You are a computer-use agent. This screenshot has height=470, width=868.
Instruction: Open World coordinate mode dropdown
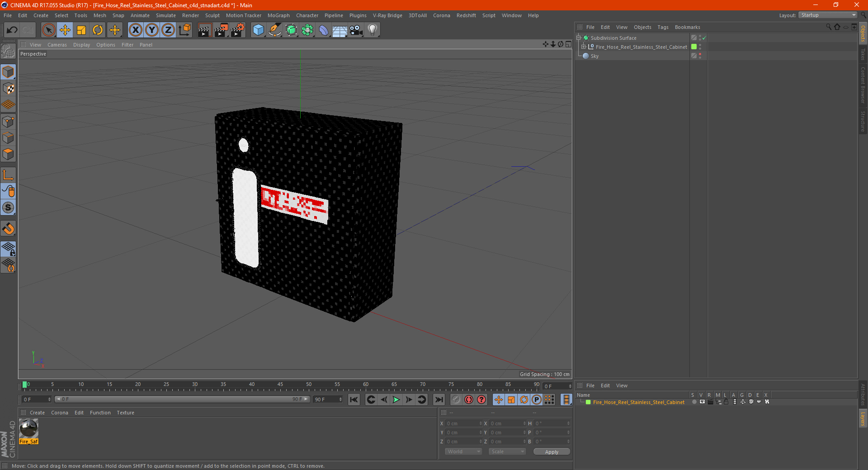pos(463,451)
